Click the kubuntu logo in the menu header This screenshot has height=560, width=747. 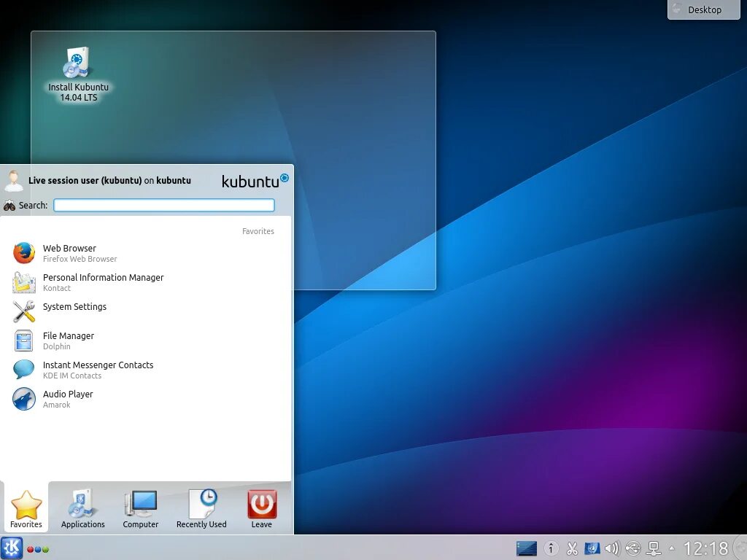pos(255,181)
